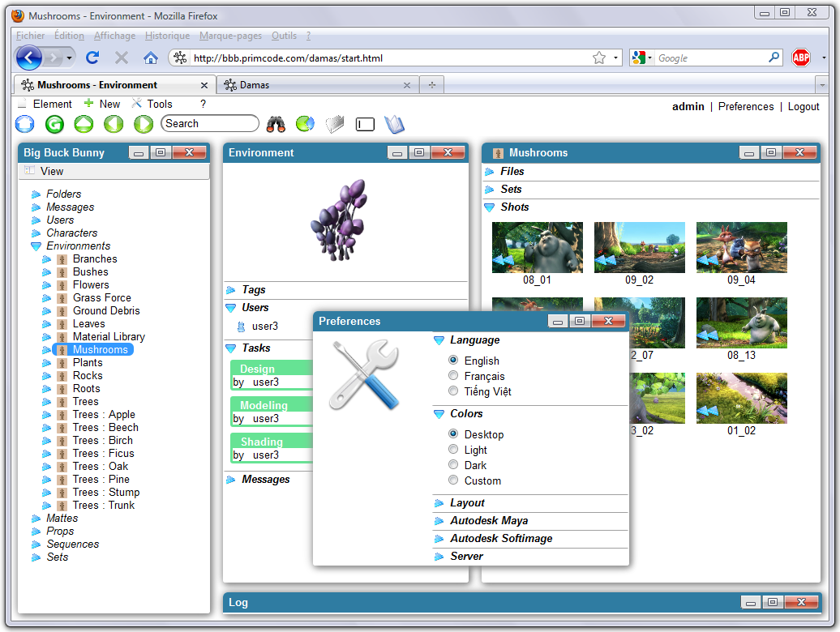This screenshot has width=840, height=632.
Task: Click the green forward arrow navigation icon
Action: pos(143,124)
